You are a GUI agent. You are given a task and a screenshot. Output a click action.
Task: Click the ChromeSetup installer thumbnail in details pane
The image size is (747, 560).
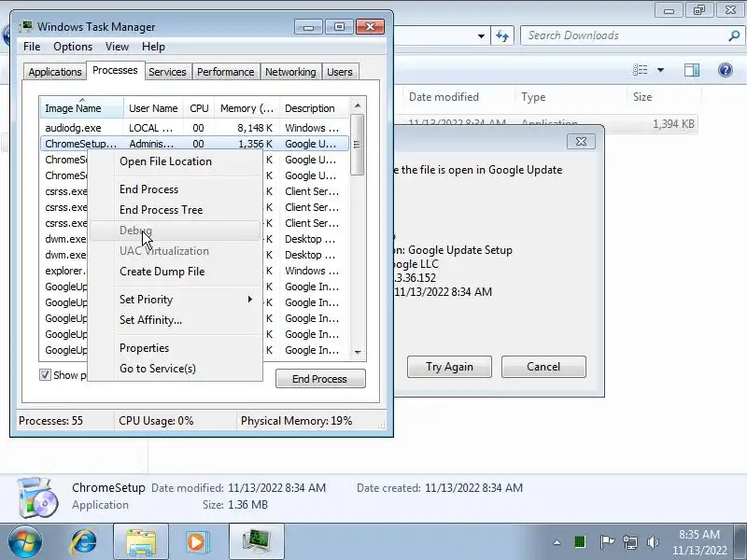tap(38, 497)
